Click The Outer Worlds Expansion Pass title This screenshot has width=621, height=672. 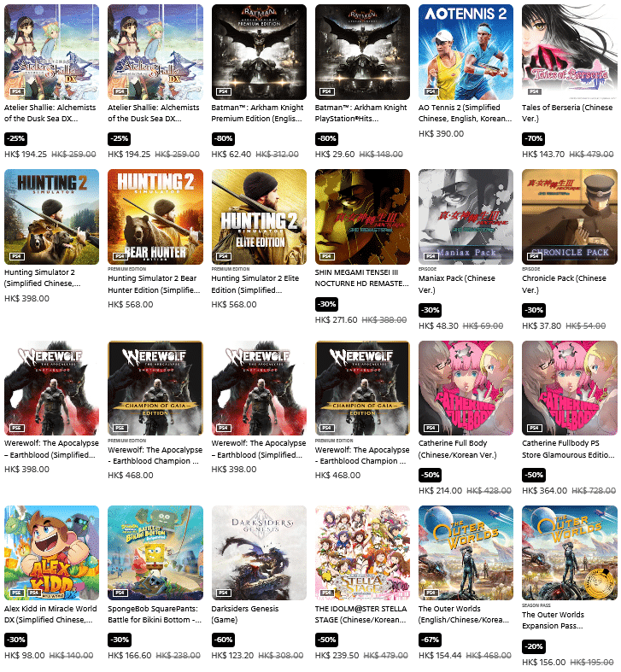553,620
